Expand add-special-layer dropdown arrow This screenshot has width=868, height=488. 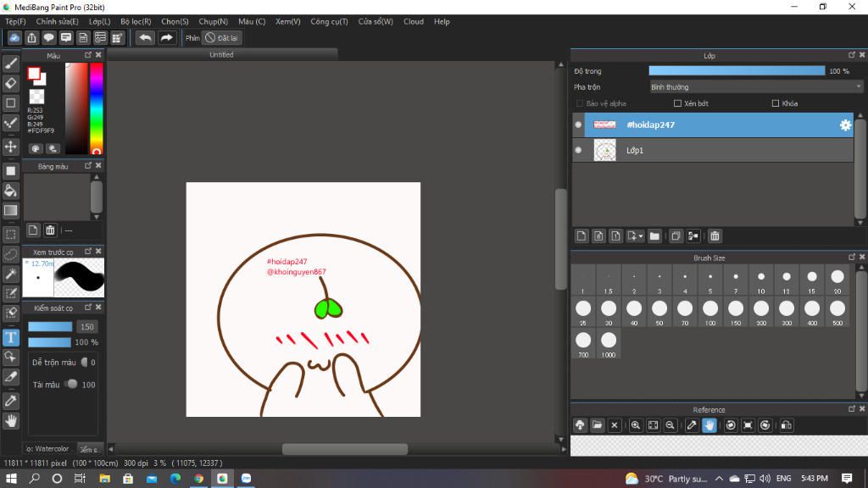(641, 236)
